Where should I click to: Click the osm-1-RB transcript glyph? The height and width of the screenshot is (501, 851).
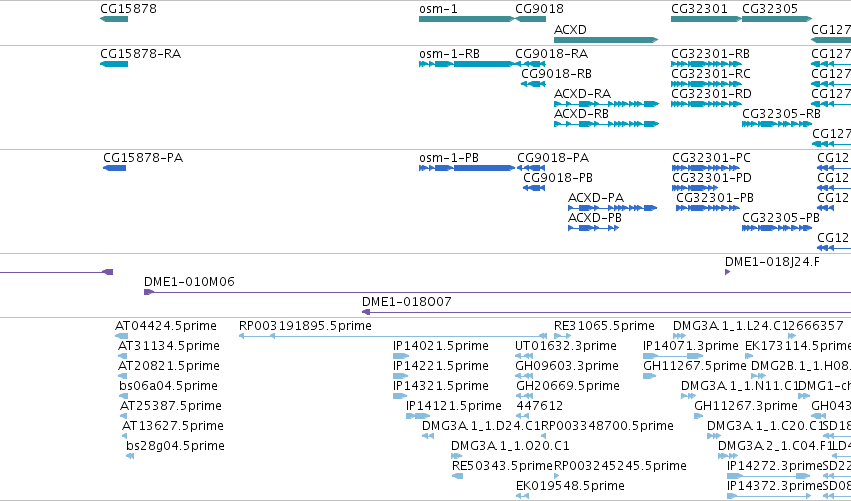[467, 64]
